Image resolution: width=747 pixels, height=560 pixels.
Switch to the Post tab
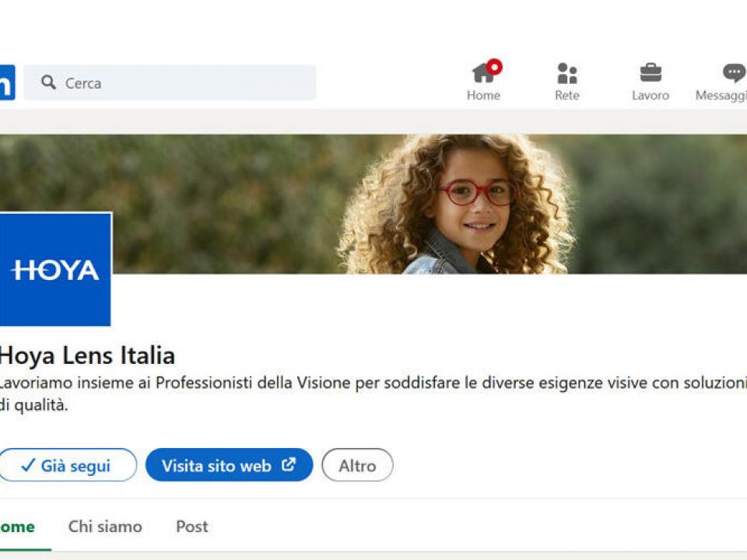pyautogui.click(x=191, y=527)
